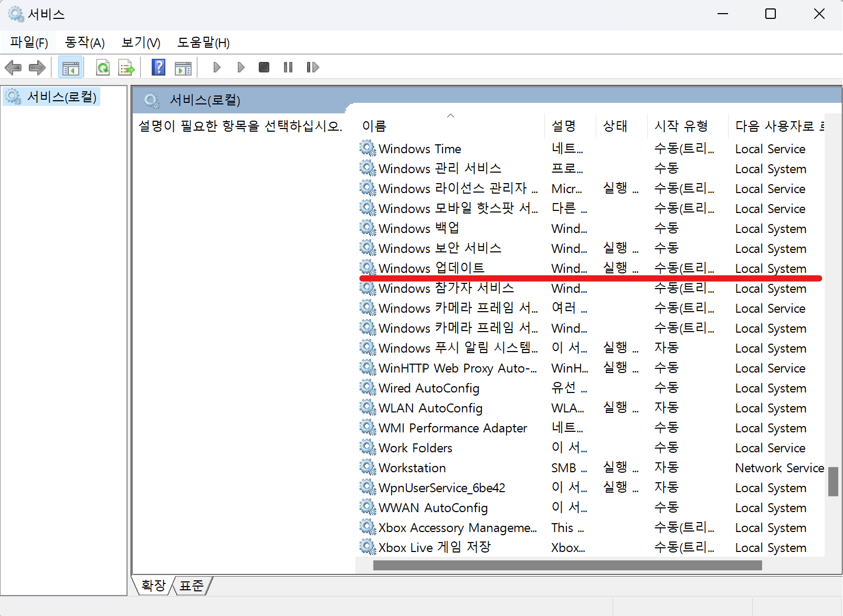Open the Help toolbar icon
The width and height of the screenshot is (843, 616).
coord(159,67)
